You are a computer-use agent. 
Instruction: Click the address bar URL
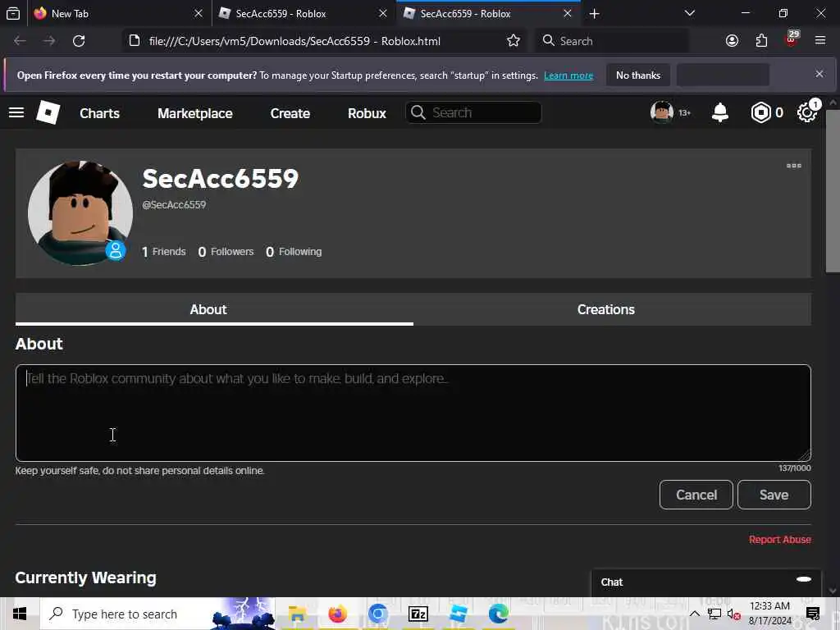tap(294, 41)
